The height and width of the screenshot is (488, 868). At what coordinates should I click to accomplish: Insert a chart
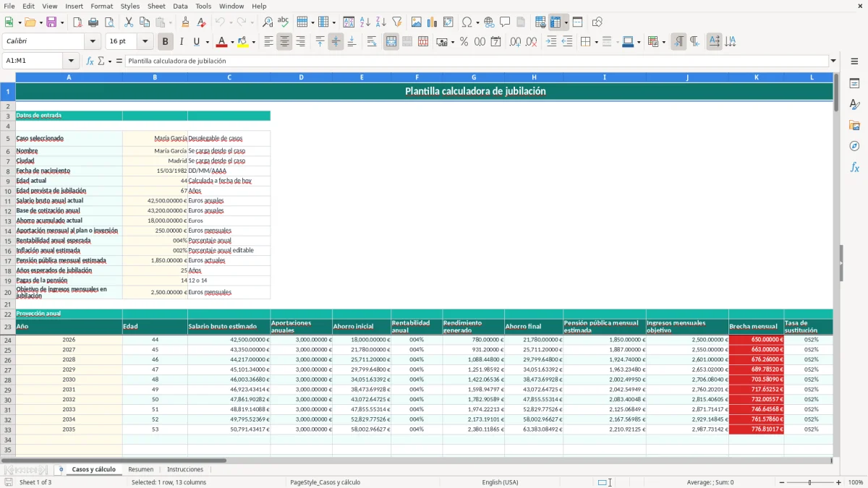pyautogui.click(x=433, y=22)
